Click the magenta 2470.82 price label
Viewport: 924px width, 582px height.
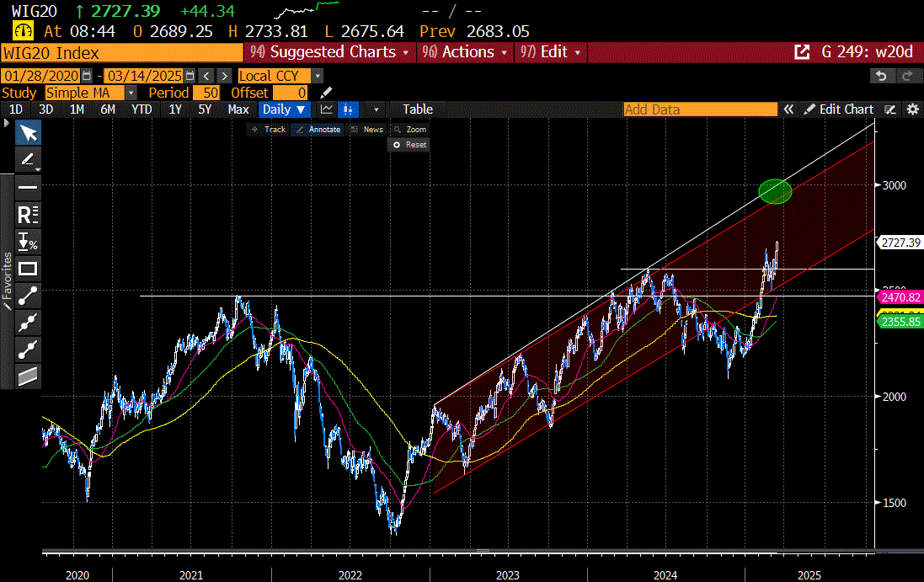tap(900, 297)
